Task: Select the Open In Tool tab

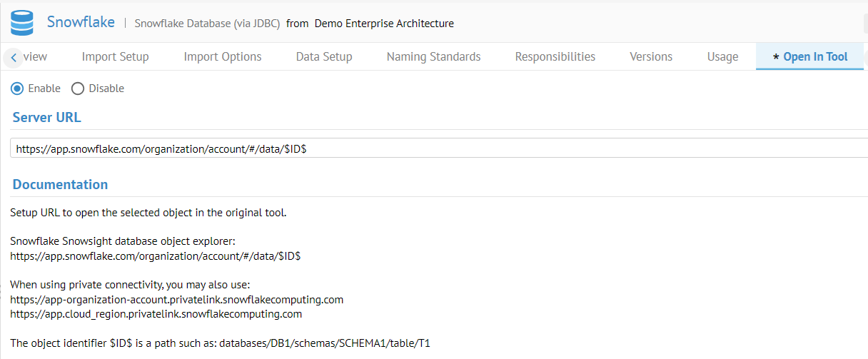Action: pyautogui.click(x=809, y=57)
